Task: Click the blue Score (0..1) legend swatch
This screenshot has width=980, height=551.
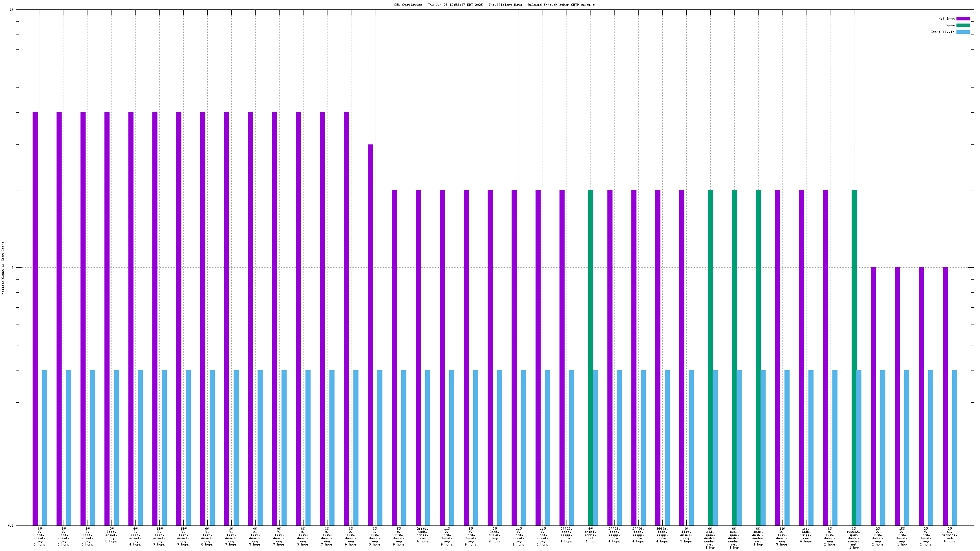Action: 963,32
